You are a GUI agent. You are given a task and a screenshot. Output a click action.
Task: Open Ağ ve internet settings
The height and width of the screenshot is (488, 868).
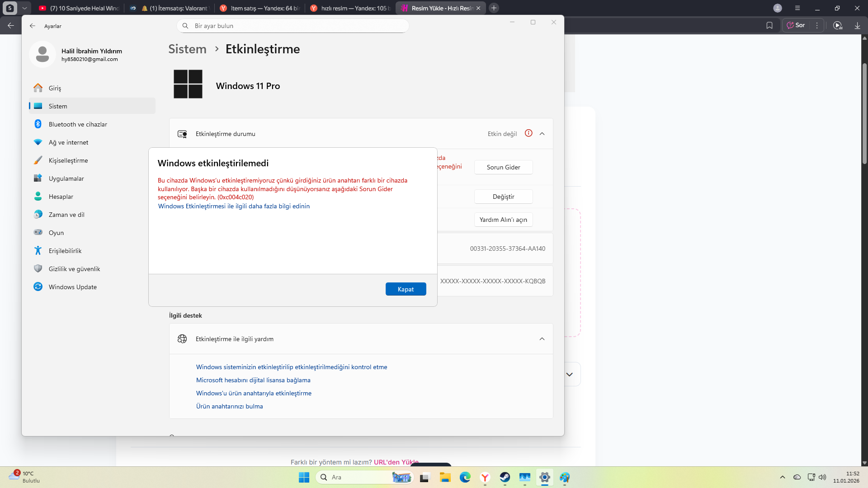tap(92, 142)
